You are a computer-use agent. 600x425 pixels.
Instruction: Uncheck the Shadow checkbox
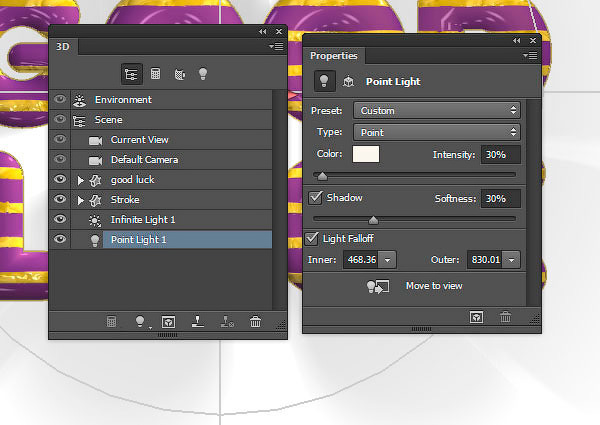pyautogui.click(x=316, y=198)
